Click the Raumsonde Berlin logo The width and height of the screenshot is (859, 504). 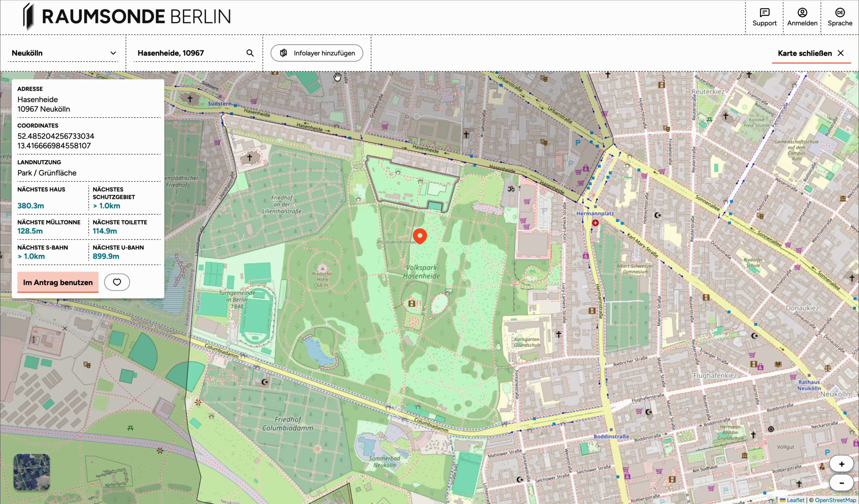(127, 17)
